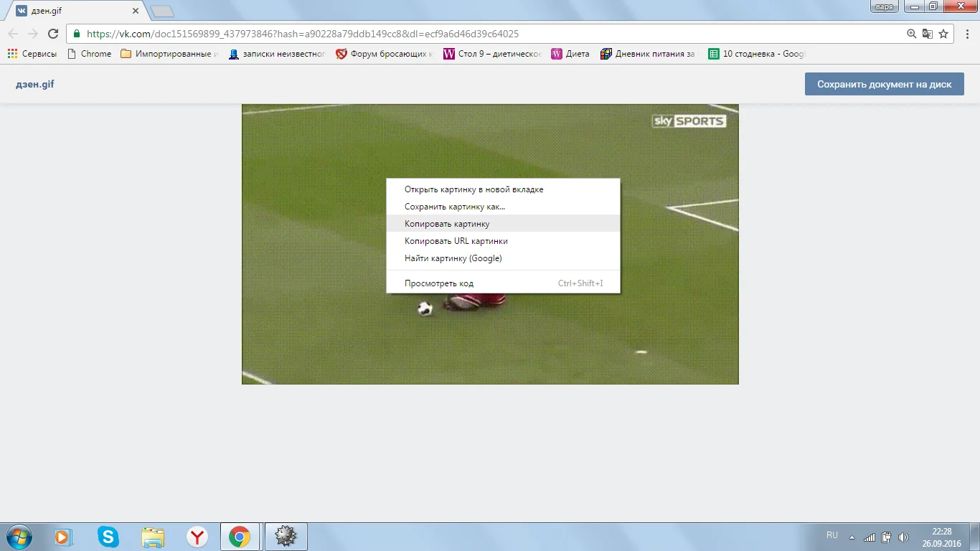
Task: Select Просмотреть код from the context menu
Action: (503, 283)
